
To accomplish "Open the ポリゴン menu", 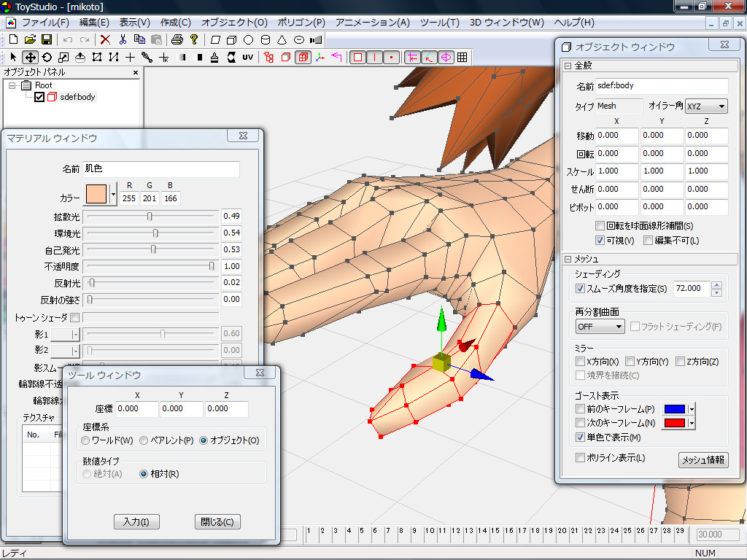I will (299, 23).
